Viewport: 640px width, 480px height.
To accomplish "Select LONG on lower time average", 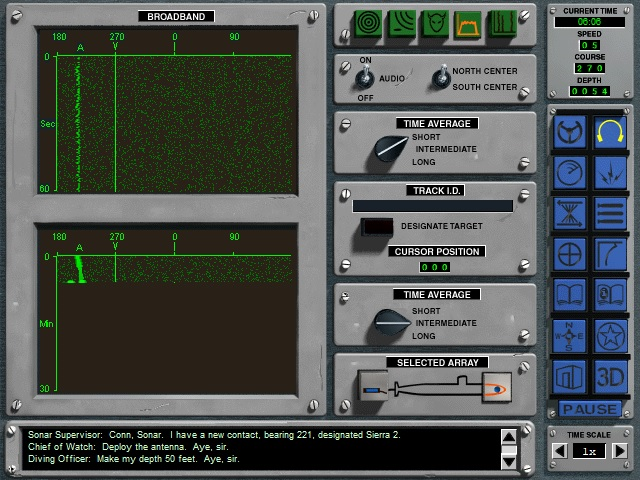I will pyautogui.click(x=424, y=336).
